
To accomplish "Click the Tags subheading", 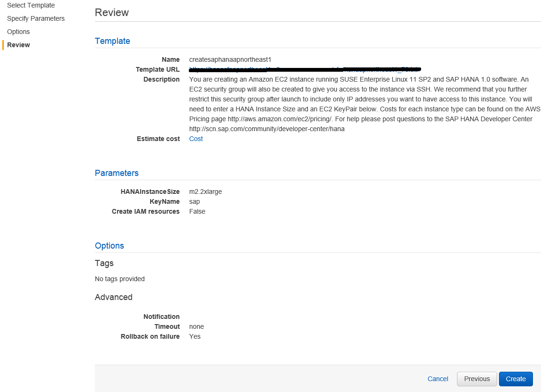I will click(104, 263).
